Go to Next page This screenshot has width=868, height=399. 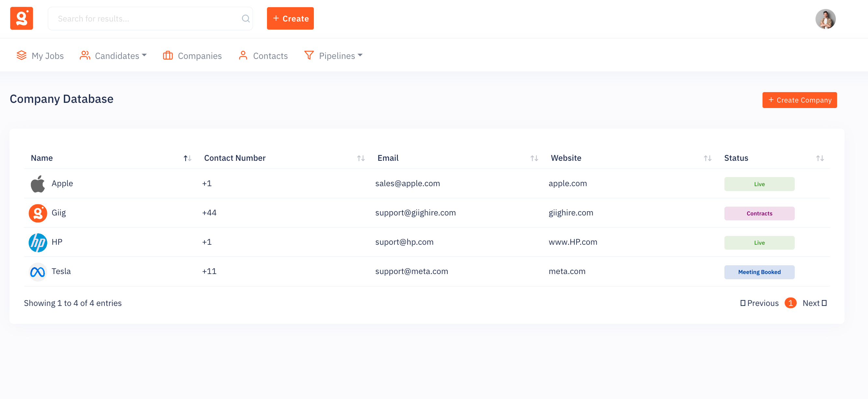815,303
